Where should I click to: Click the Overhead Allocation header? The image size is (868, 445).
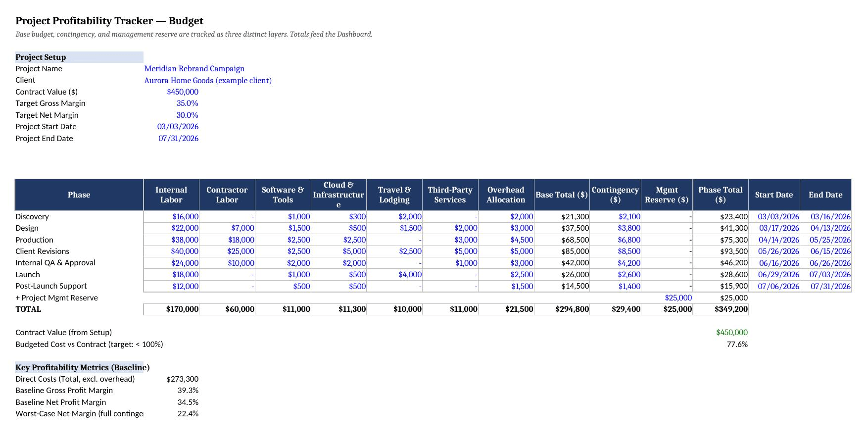[x=506, y=195]
